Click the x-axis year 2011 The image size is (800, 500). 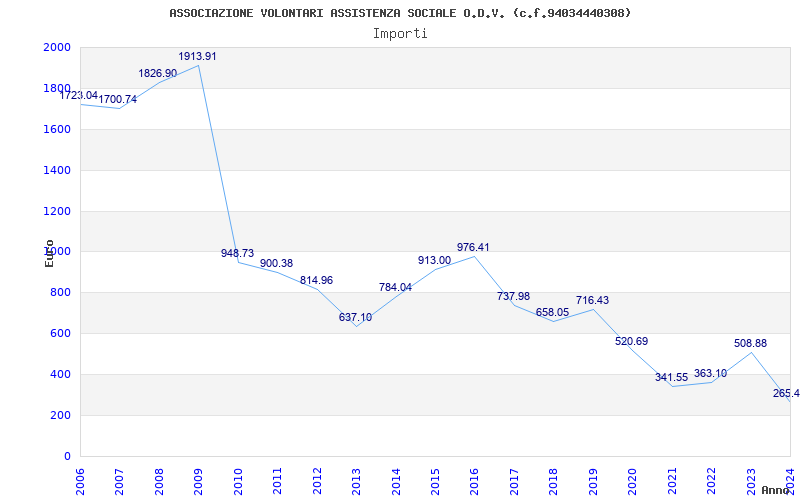tap(277, 482)
